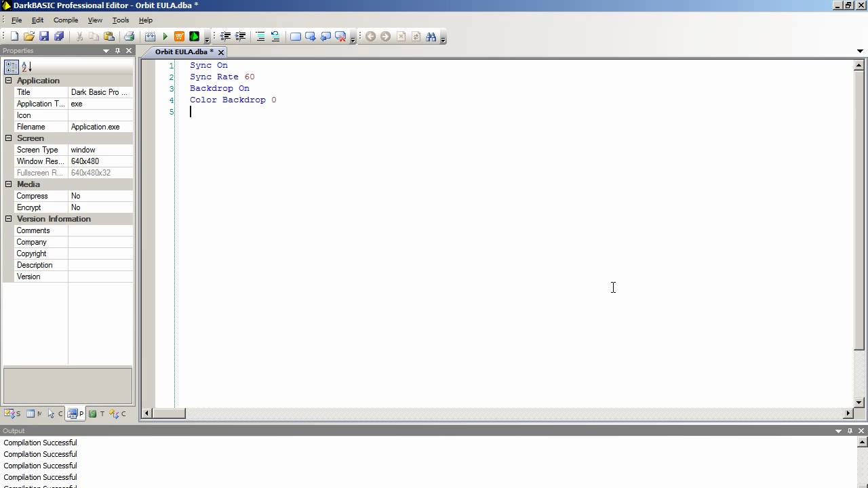Click the Paste clipboard icon
Image resolution: width=868 pixels, height=488 pixels.
(109, 37)
